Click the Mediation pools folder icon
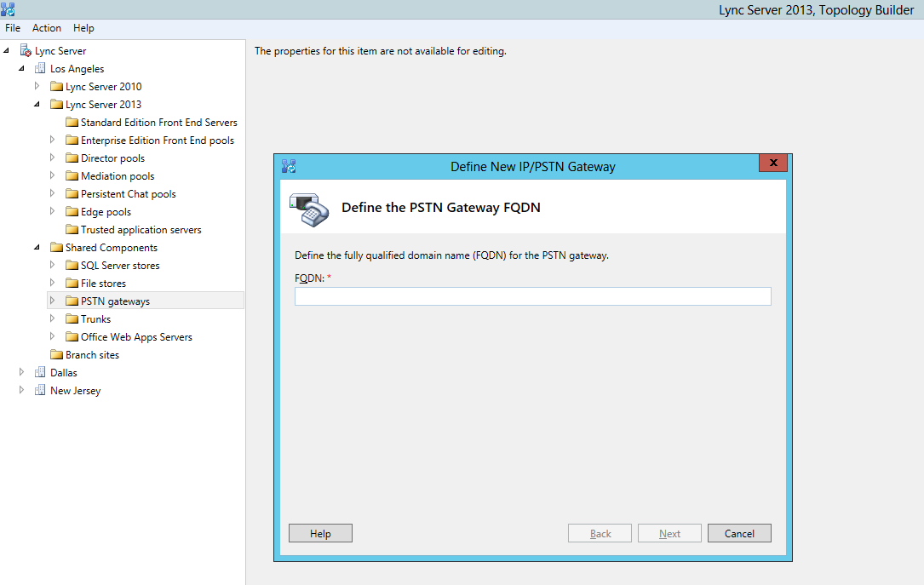 [72, 176]
